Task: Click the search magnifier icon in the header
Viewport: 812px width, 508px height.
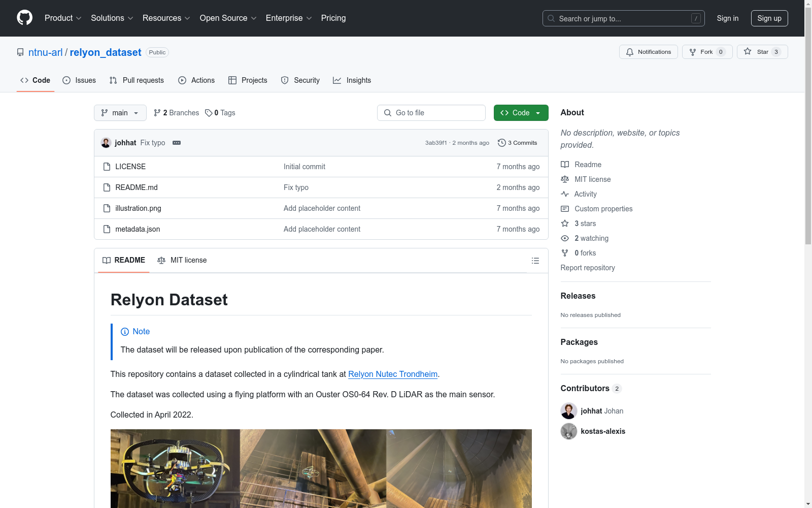Action: [x=551, y=18]
